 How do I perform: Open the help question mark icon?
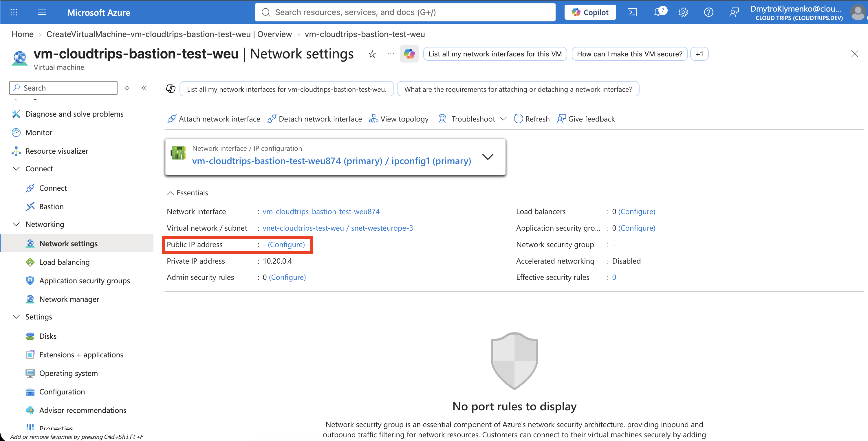click(x=709, y=12)
